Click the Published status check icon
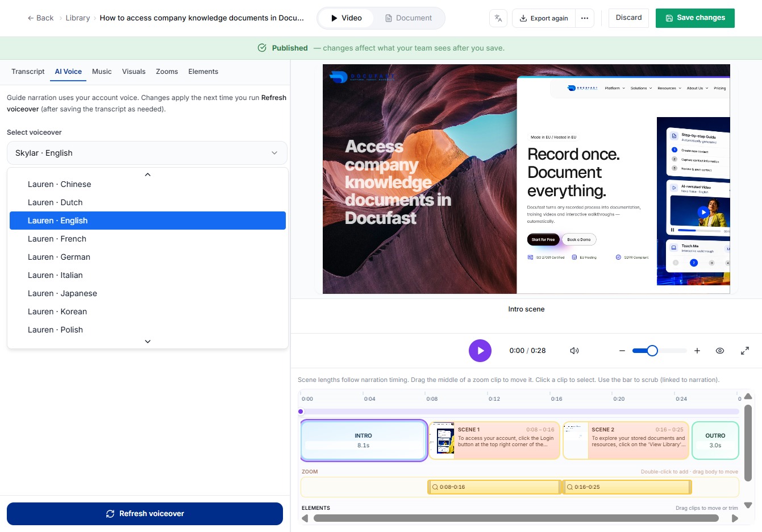Screen dimensions: 762x532 (x=262, y=48)
